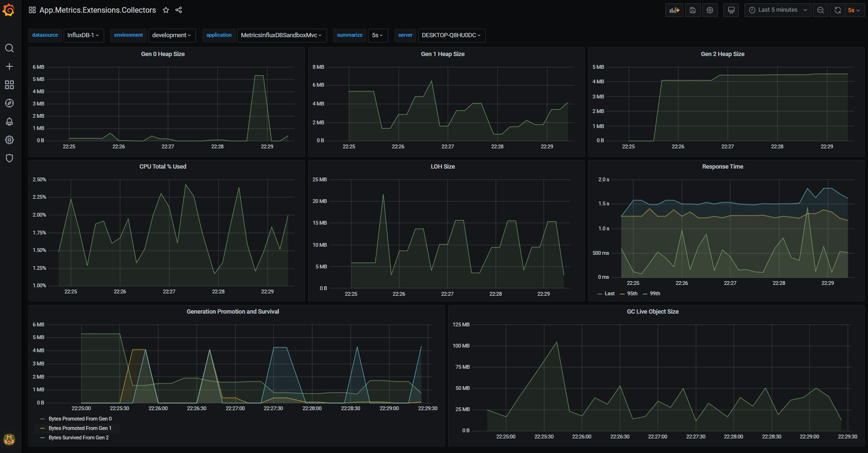Click the server variable label
Image resolution: width=868 pixels, height=453 pixels.
[x=405, y=35]
